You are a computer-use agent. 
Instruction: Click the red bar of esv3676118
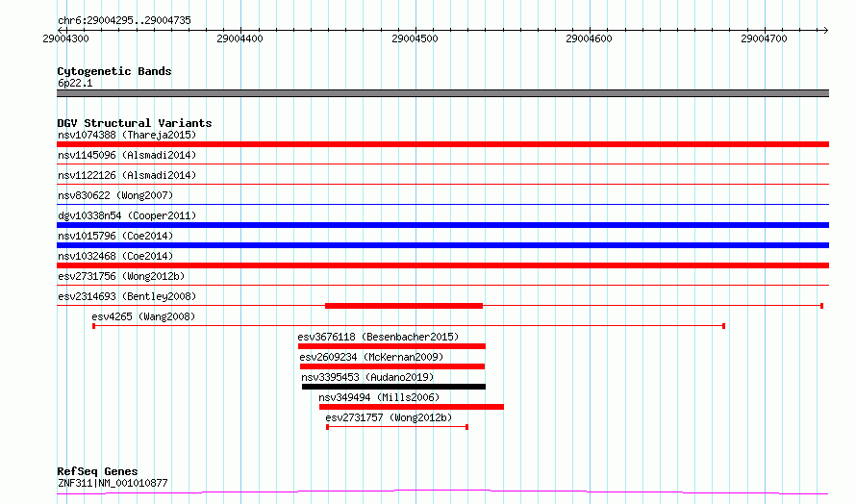391,346
